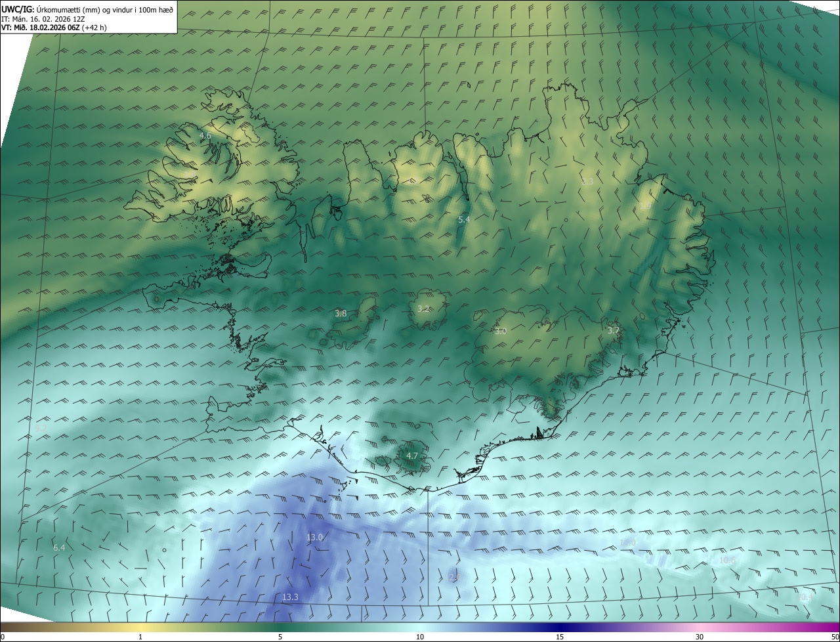840x642 pixels.
Task: Click the "15" tick on the color scale
Action: click(560, 637)
